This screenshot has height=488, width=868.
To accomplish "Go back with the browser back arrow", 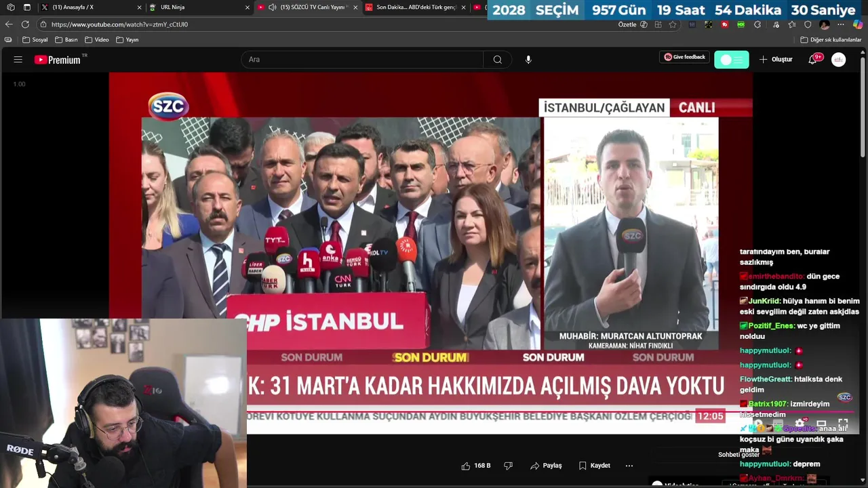I will click(9, 24).
